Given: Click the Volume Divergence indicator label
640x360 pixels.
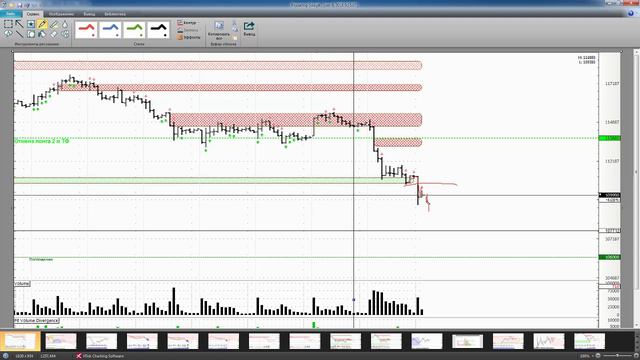Looking at the screenshot, I should pos(36,321).
